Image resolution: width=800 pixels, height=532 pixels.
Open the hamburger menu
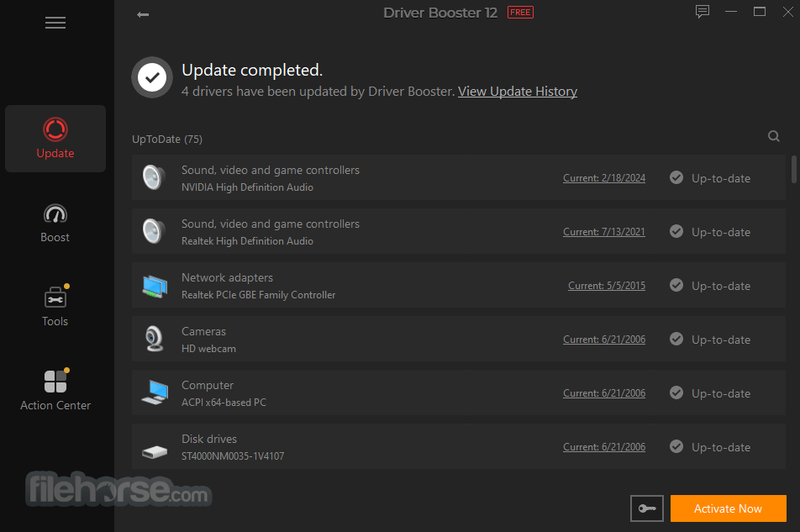tap(55, 23)
